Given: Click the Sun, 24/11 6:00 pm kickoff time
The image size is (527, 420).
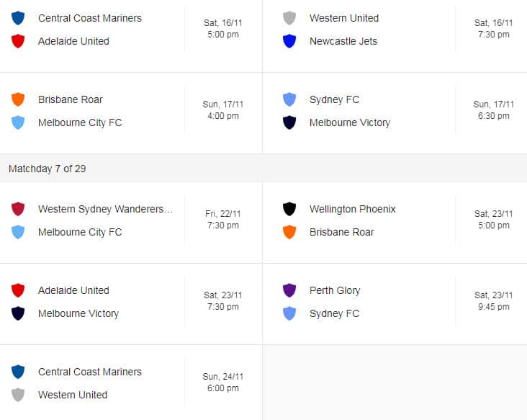Looking at the screenshot, I should coord(222,383).
